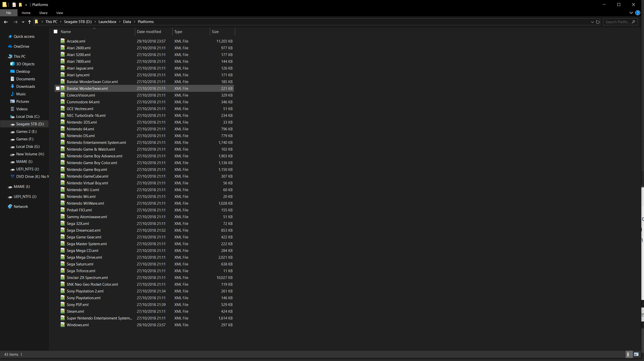
Task: Click the Windows.xml file icon
Action: [x=63, y=325]
